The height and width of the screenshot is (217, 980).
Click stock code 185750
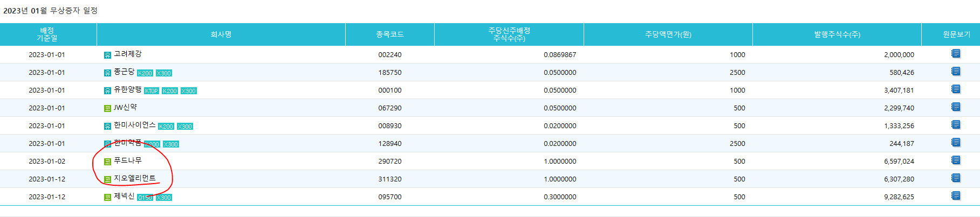click(390, 73)
